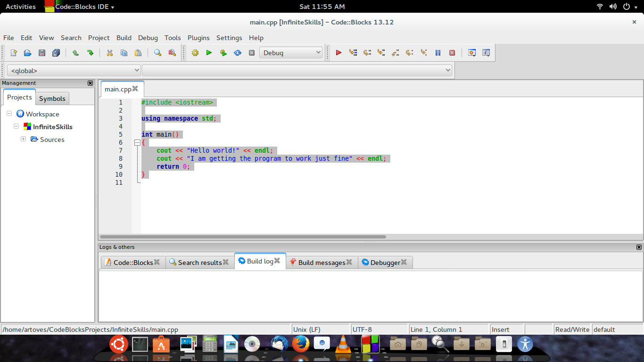
Task: Click the Step out debug icon
Action: 396,53
